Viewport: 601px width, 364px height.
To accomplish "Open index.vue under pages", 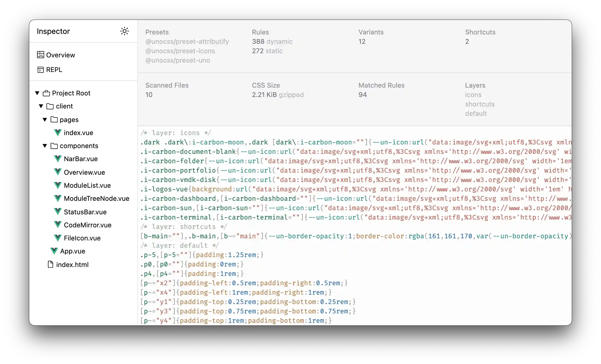I will pyautogui.click(x=78, y=133).
